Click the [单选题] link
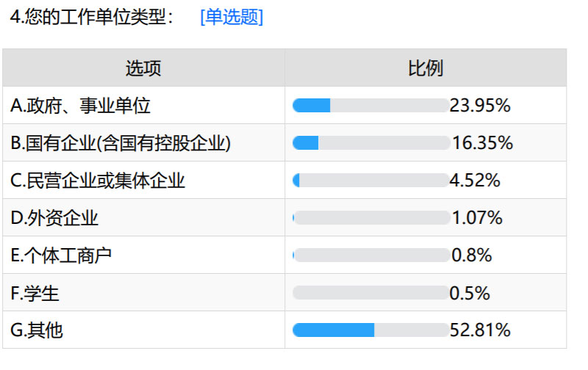Image resolution: width=588 pixels, height=370 pixels. point(231,18)
